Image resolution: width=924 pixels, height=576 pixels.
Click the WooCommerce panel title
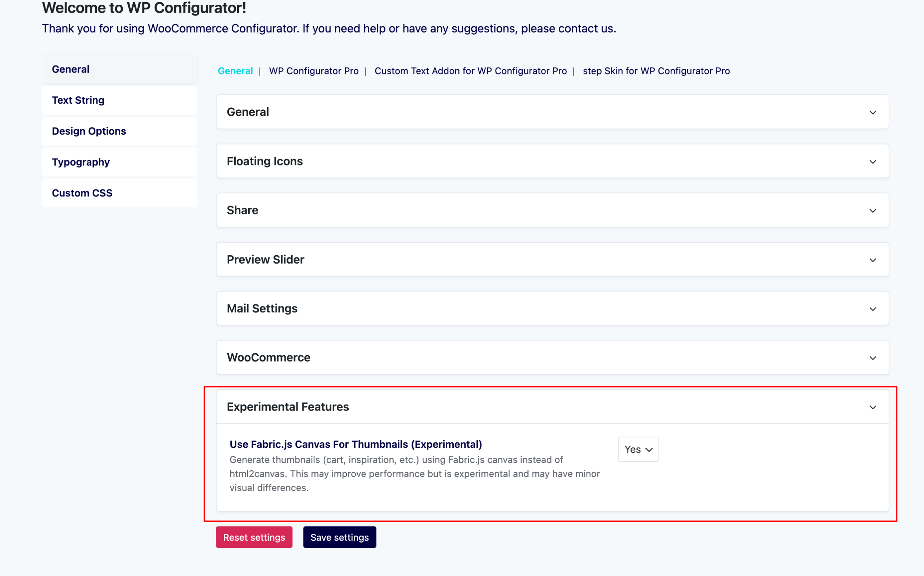click(x=269, y=357)
